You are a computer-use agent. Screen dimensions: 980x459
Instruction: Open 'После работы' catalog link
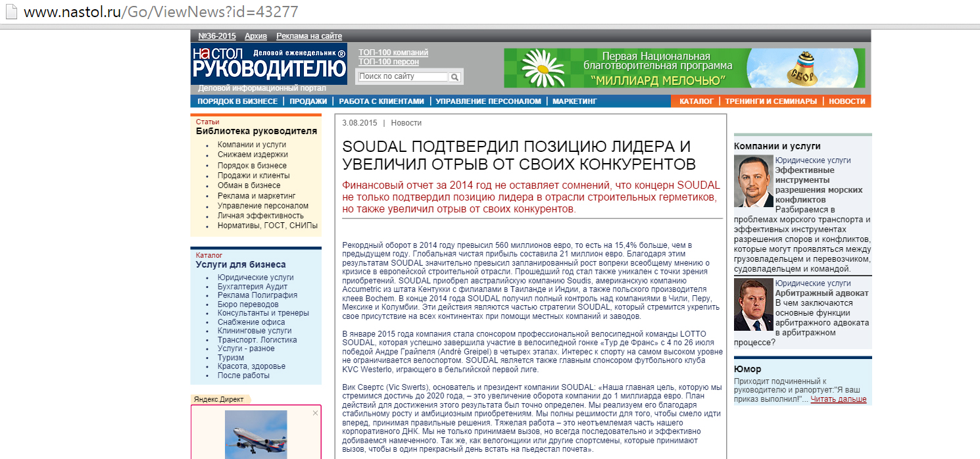click(243, 375)
